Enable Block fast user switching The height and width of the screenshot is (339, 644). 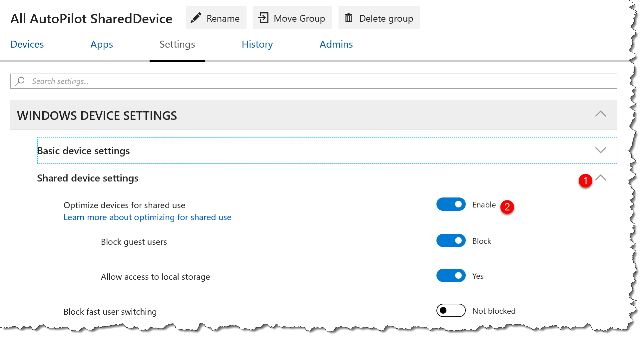451,310
